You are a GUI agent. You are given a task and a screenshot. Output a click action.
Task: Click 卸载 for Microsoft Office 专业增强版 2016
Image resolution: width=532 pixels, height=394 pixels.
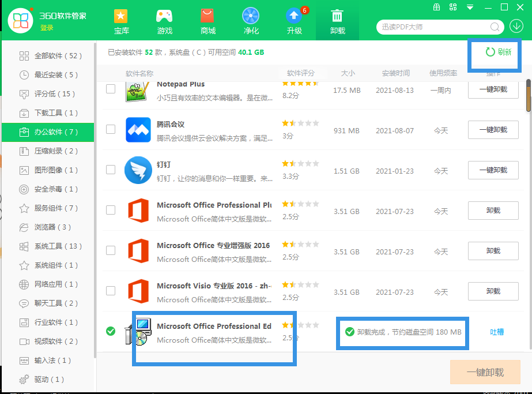tap(493, 251)
